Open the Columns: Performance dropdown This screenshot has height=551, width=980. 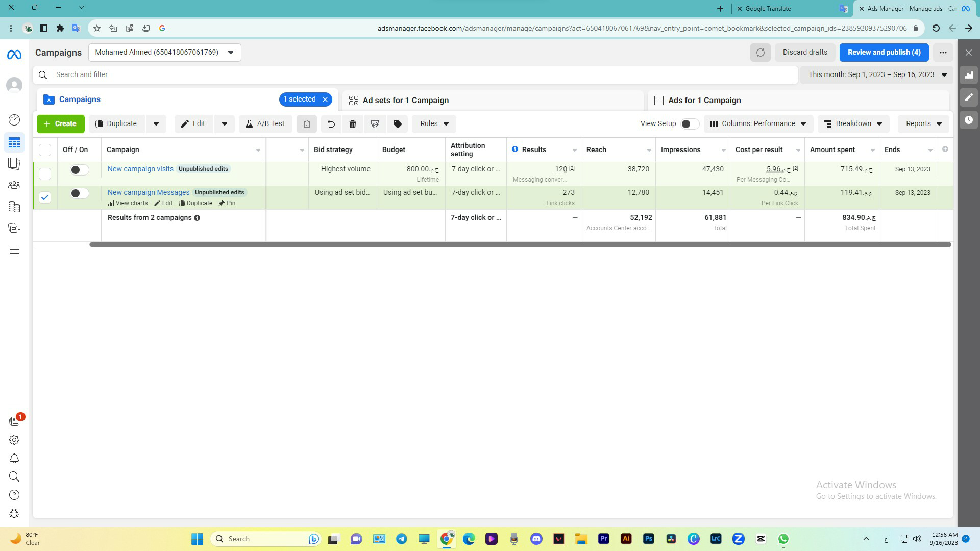(x=758, y=124)
